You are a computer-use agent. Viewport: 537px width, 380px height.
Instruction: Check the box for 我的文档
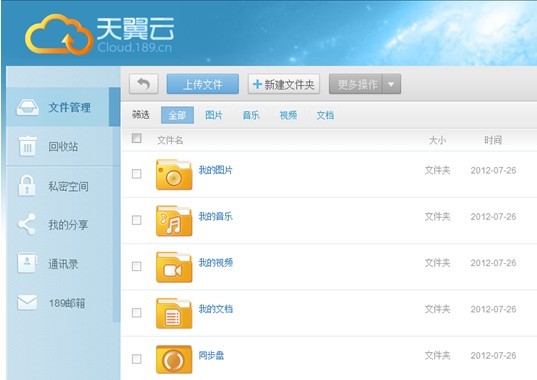click(137, 313)
